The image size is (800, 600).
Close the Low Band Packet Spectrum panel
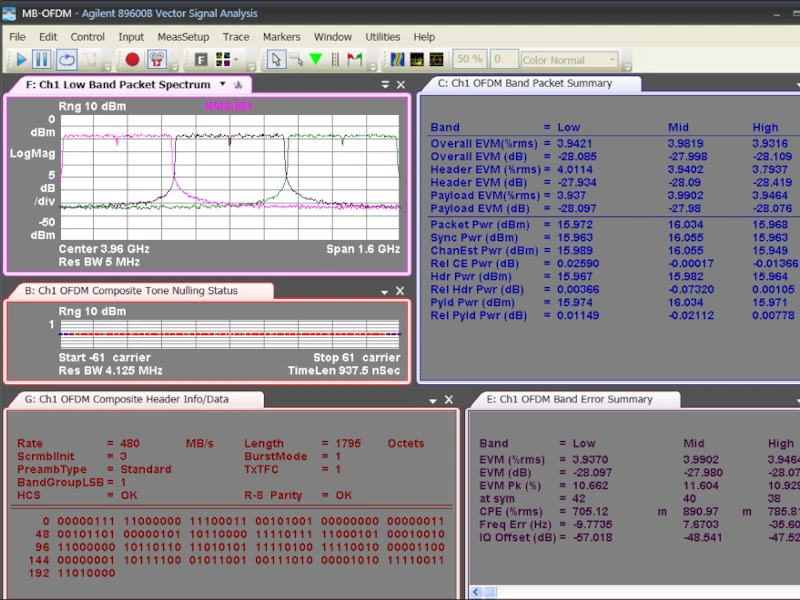(x=401, y=86)
